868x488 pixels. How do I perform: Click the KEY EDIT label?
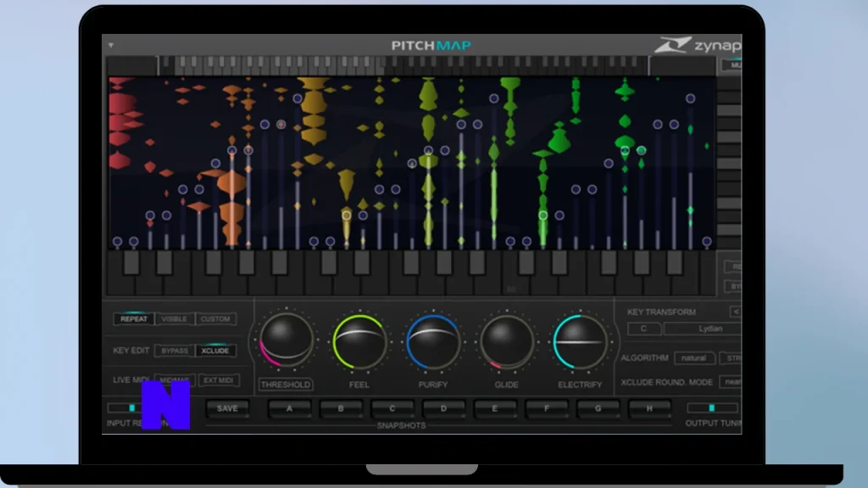pyautogui.click(x=131, y=351)
